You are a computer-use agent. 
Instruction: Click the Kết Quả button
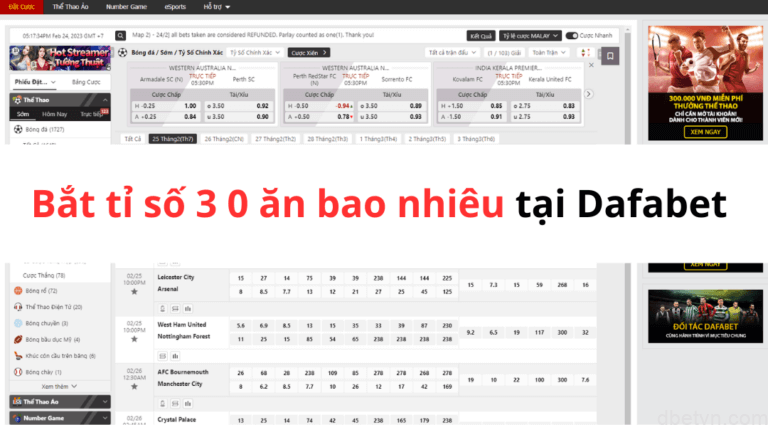481,36
